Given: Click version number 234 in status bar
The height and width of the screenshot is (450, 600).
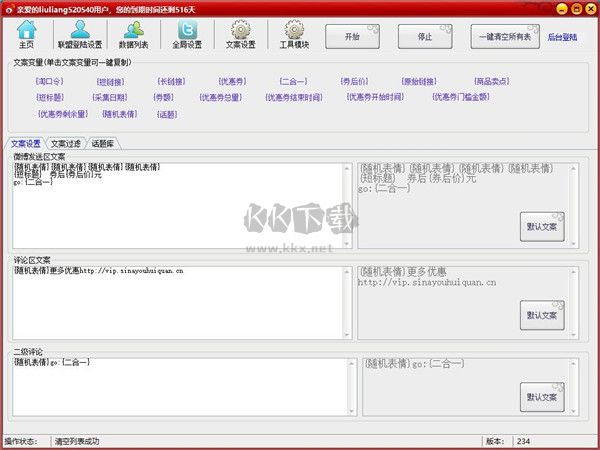Looking at the screenshot, I should [523, 441].
